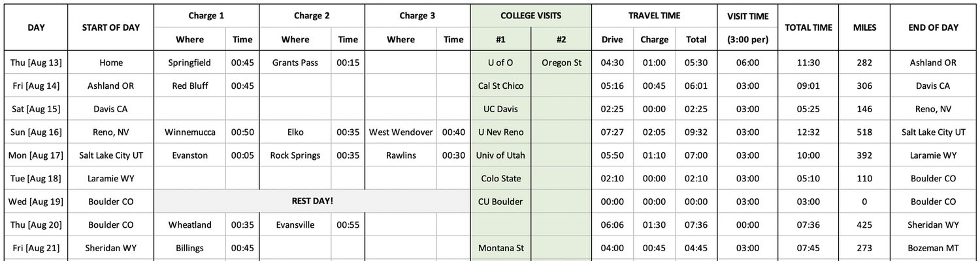Click the REST DAY! merged cell
Viewport: 980px width, 261px height.
pyautogui.click(x=312, y=201)
